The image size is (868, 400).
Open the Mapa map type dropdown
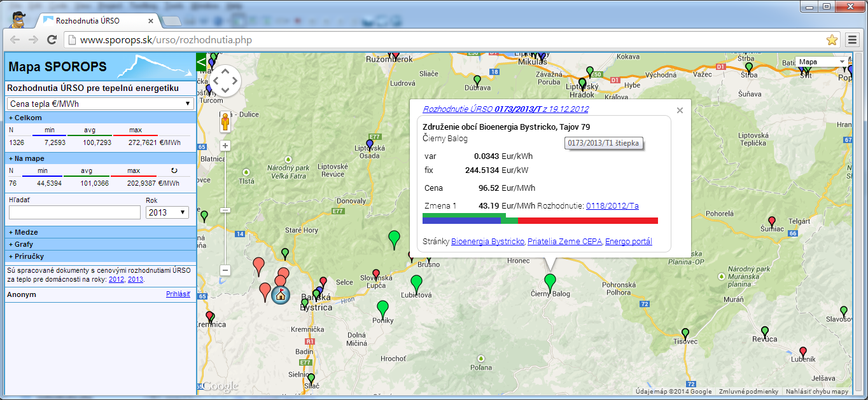823,62
